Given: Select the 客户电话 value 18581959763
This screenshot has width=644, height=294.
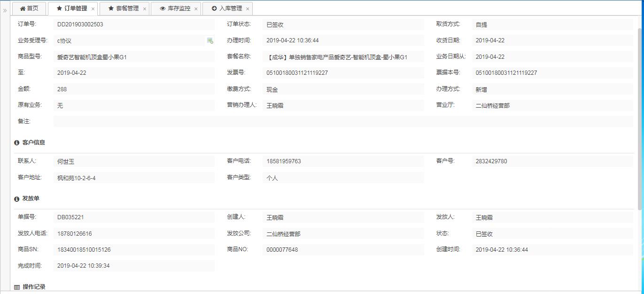Looking at the screenshot, I should [284, 161].
